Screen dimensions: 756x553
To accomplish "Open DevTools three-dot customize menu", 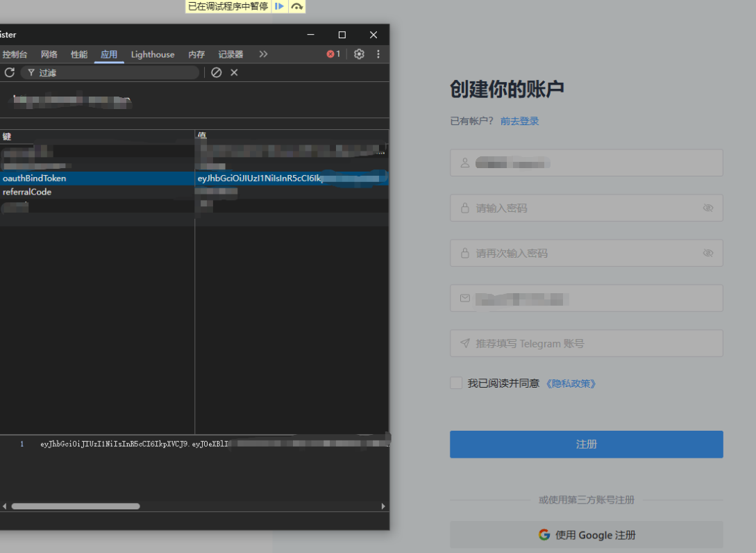I will (378, 54).
